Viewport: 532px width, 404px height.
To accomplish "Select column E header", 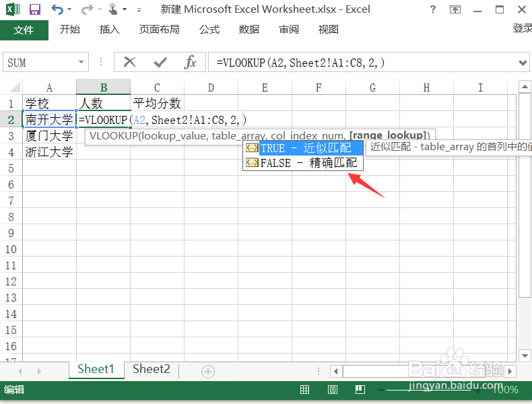I will click(265, 88).
